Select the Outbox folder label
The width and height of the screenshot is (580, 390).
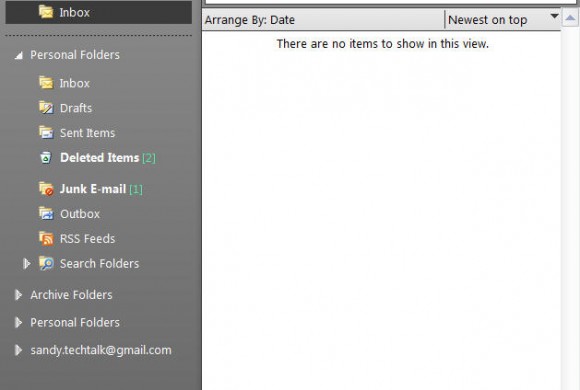pyautogui.click(x=80, y=214)
